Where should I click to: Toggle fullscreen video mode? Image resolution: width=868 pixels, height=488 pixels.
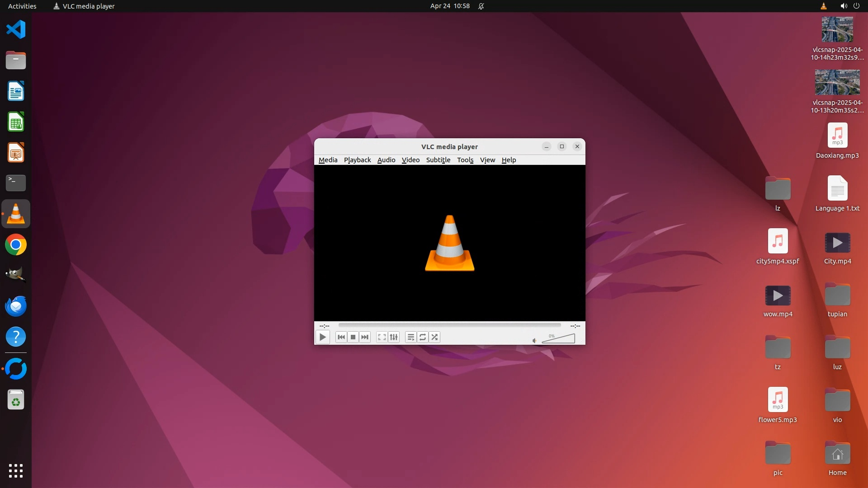click(x=382, y=337)
